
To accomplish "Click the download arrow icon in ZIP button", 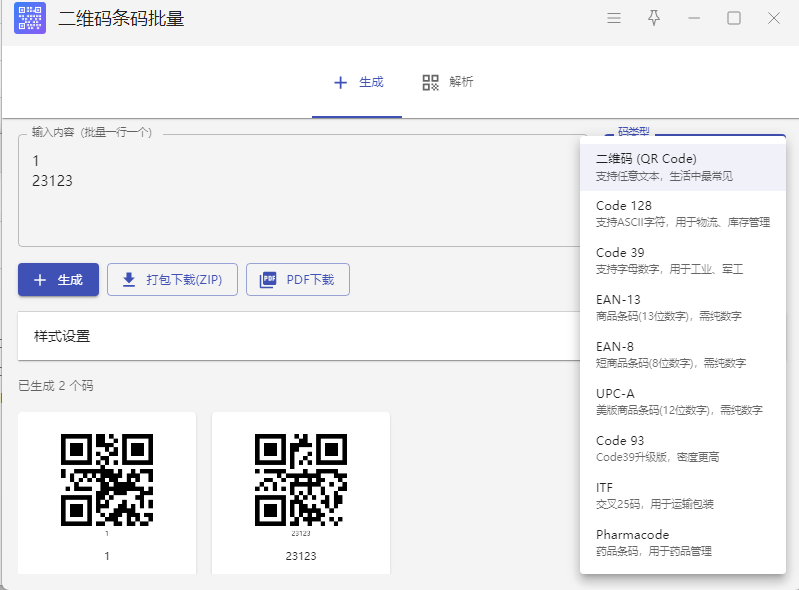I will click(x=129, y=279).
